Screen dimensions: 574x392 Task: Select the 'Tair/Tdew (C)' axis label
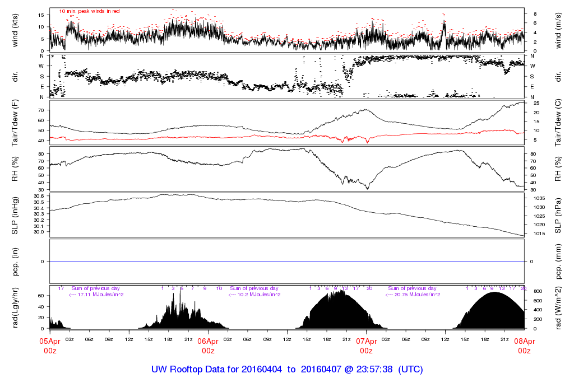tap(558, 123)
